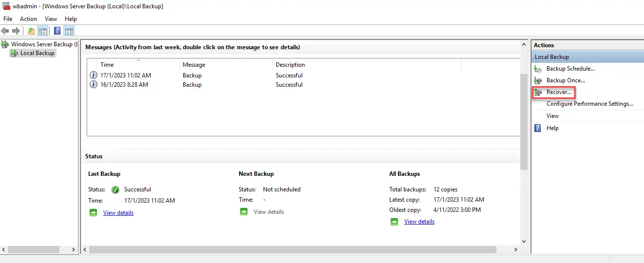The image size is (644, 263).
Task: Click View details link under All Backups
Action: coord(419,222)
